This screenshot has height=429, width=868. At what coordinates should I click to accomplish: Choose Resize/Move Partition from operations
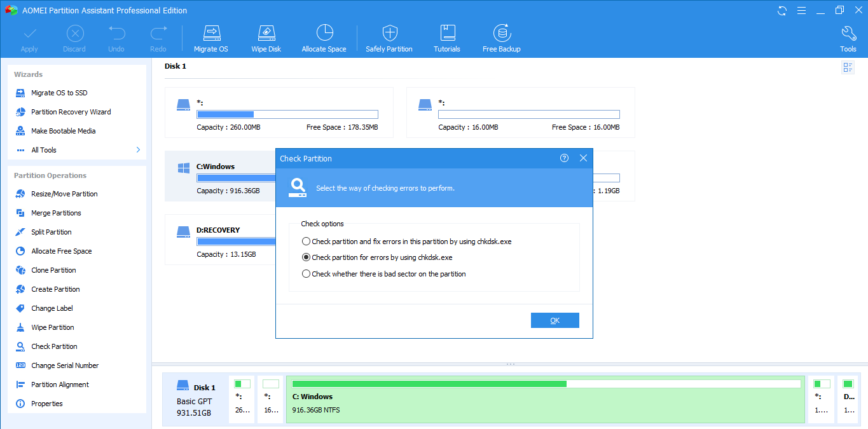point(64,194)
